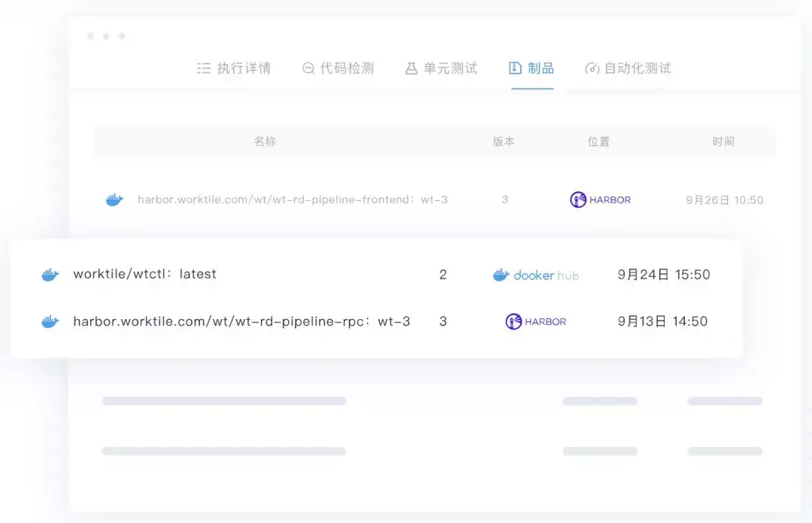Click the flask icon beside 单元测试
This screenshot has height=523, width=812.
411,68
